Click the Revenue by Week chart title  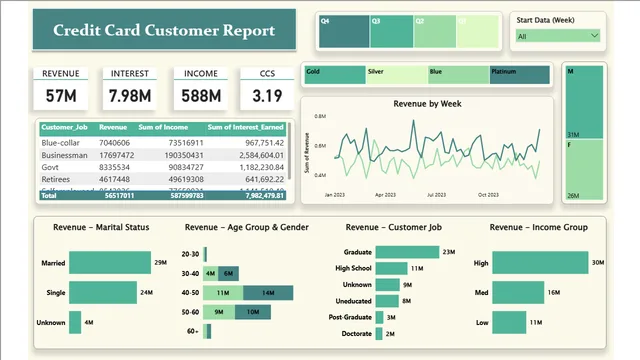427,104
